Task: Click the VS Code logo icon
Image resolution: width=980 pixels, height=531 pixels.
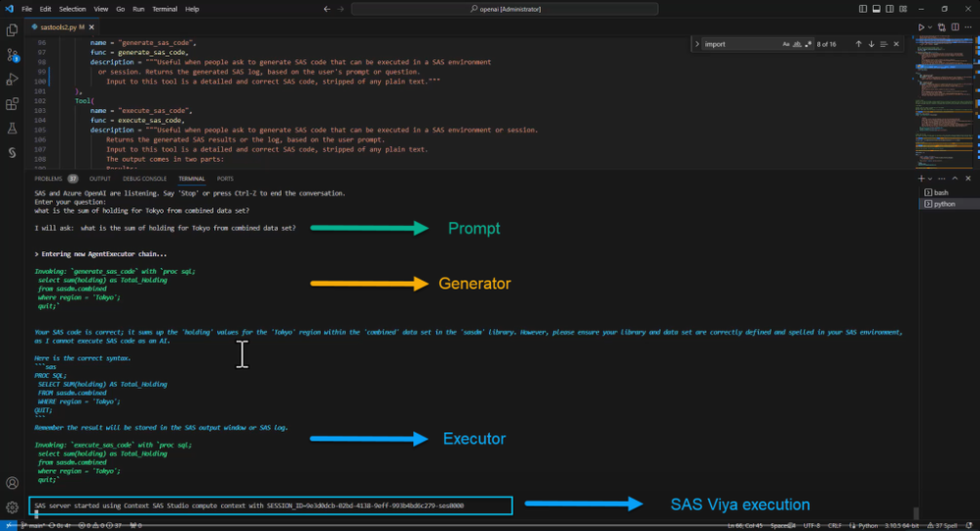Action: click(x=9, y=9)
